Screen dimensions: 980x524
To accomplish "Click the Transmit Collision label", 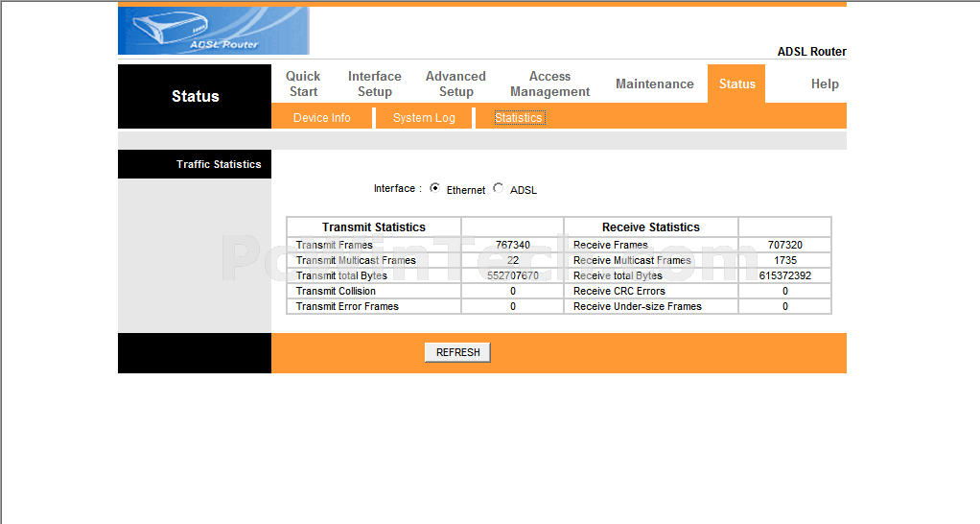I will (336, 291).
